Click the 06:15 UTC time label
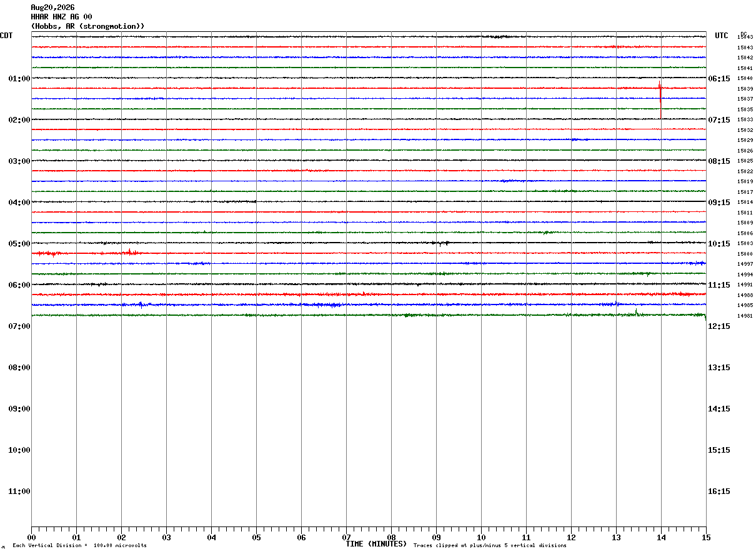The image size is (756, 554). tap(719, 79)
